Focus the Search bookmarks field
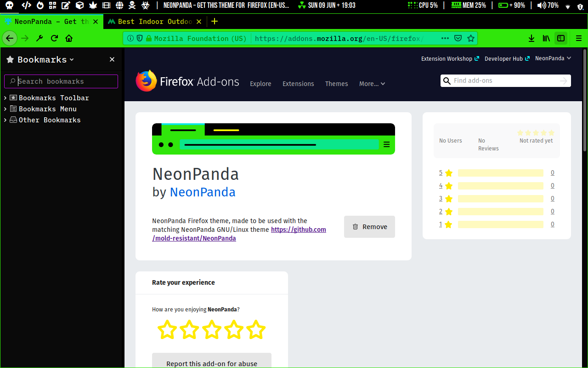588x368 pixels. (x=61, y=81)
